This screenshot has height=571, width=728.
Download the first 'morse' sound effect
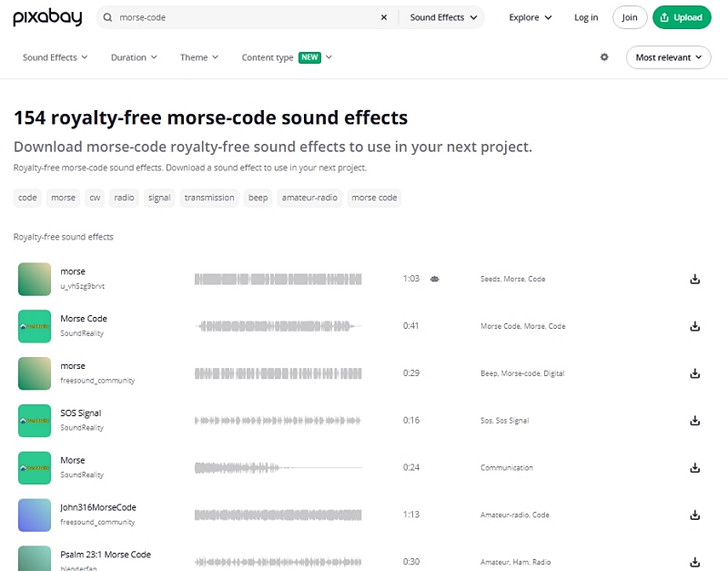click(694, 279)
